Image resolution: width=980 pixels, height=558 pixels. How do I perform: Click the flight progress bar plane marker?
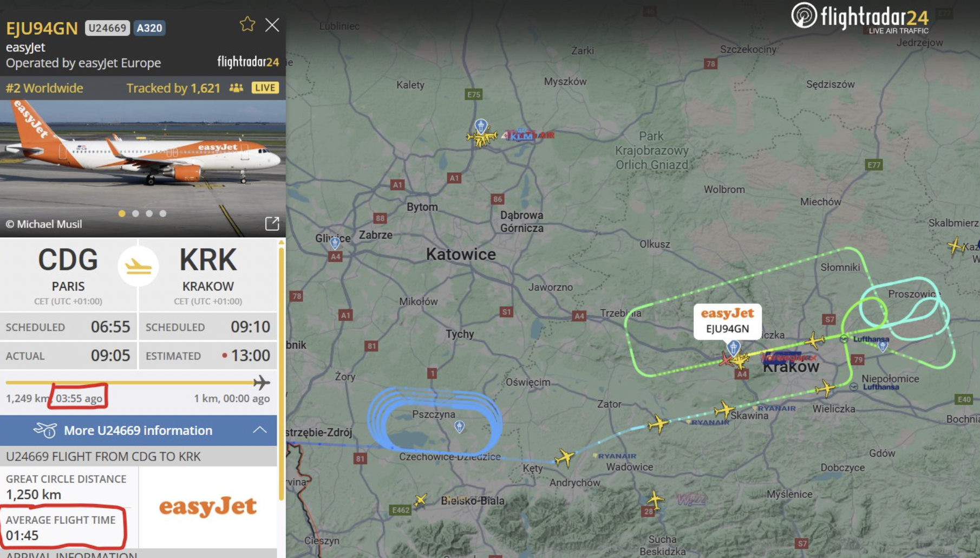coord(262,382)
